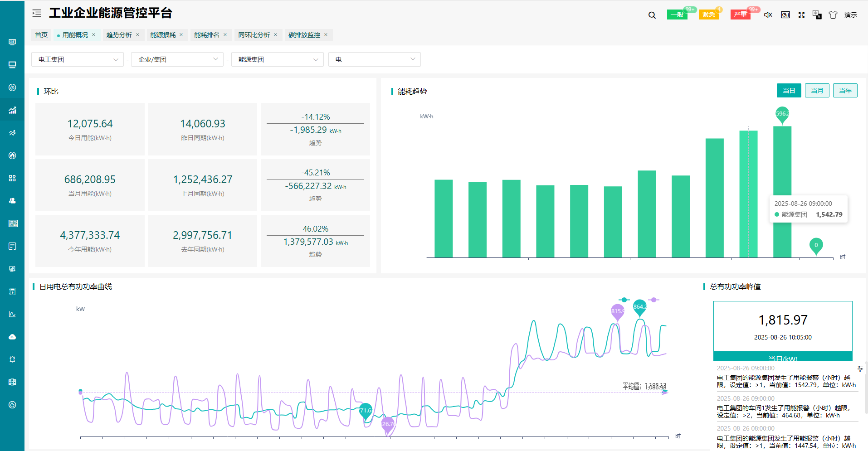Switch to the 趋势分析 tab

tap(119, 35)
